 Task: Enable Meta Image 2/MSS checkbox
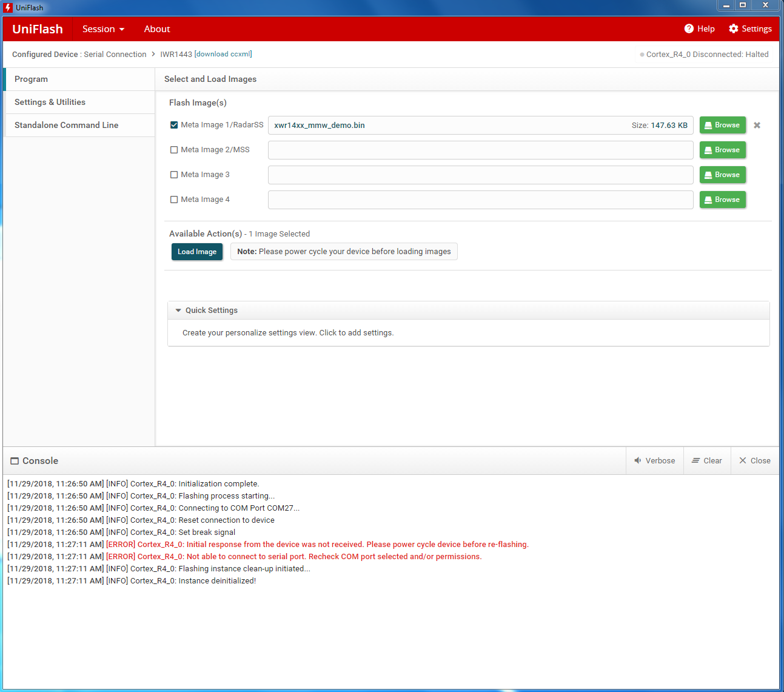174,150
